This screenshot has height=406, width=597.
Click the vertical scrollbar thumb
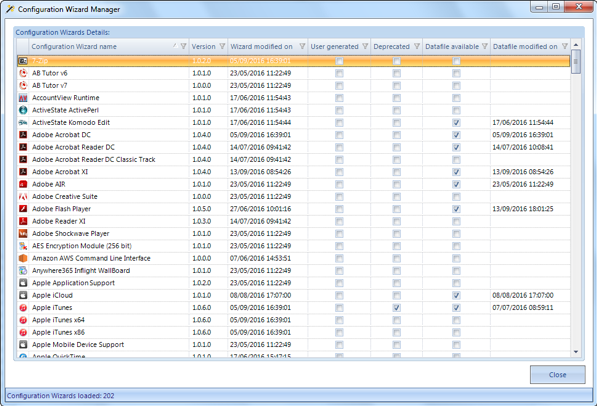(x=576, y=62)
